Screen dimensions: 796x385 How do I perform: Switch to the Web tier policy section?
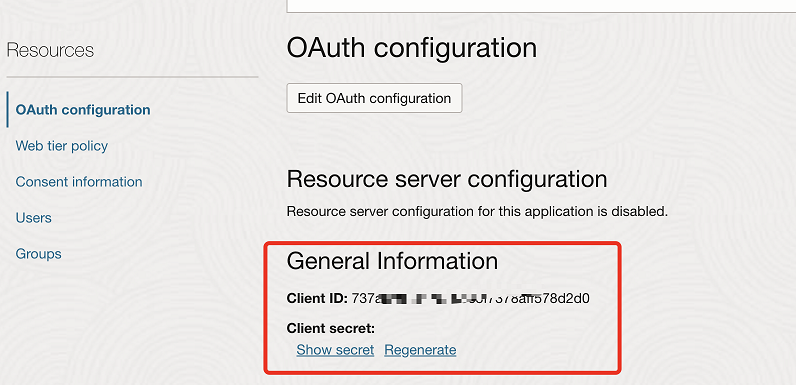tap(61, 146)
